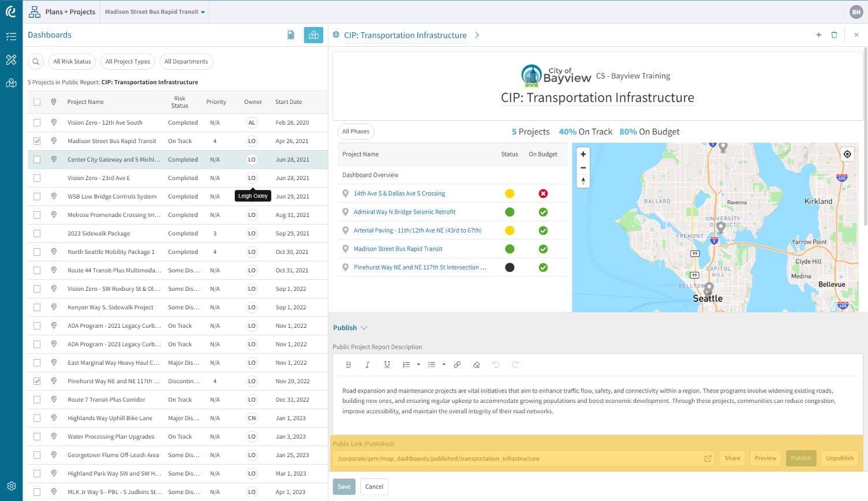This screenshot has width=868, height=501.
Task: Switch to the All Phases filter
Action: [x=356, y=131]
